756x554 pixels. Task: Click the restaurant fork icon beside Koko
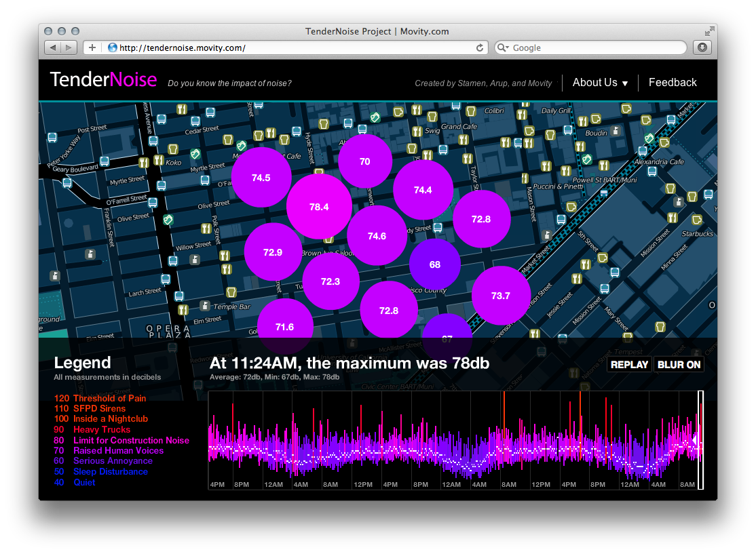(x=158, y=161)
